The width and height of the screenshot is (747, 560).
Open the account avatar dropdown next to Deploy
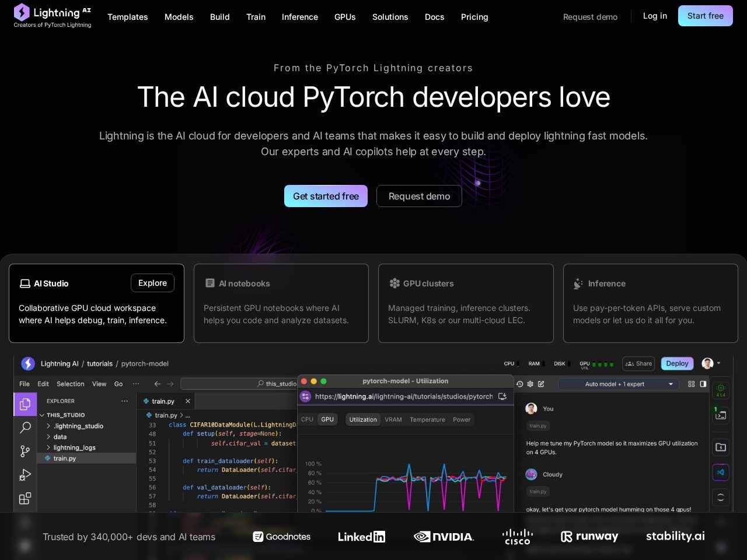(710, 363)
